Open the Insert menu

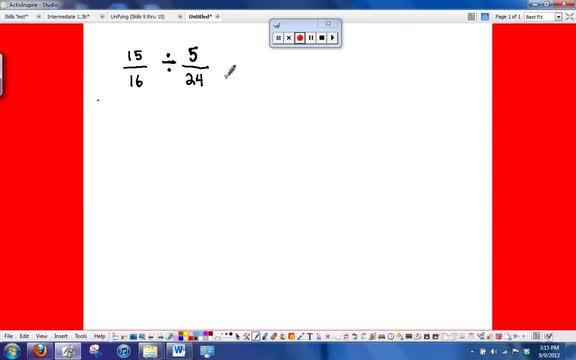(61, 336)
